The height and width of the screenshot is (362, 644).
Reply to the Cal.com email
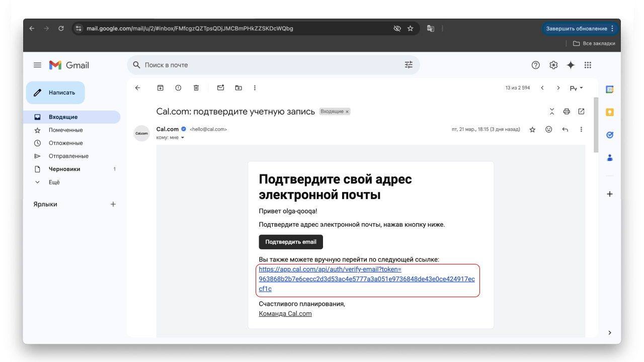point(565,129)
